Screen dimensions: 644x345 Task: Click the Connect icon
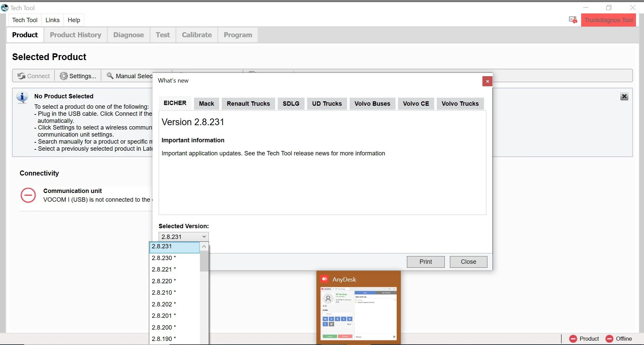click(x=21, y=76)
